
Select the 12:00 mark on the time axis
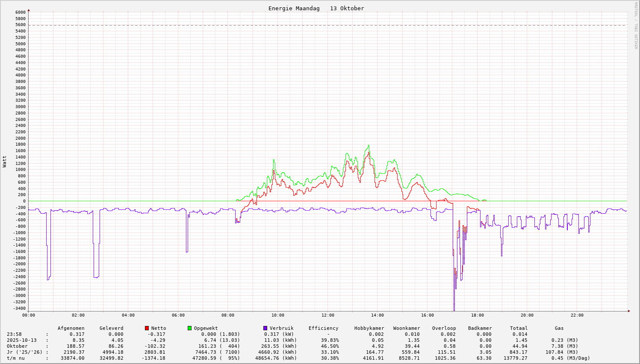click(327, 315)
